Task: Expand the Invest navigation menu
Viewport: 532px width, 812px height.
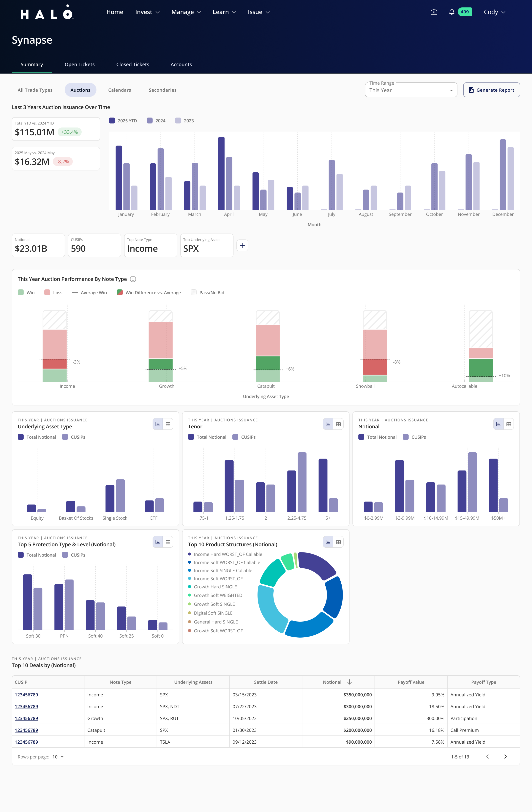Action: [x=147, y=12]
